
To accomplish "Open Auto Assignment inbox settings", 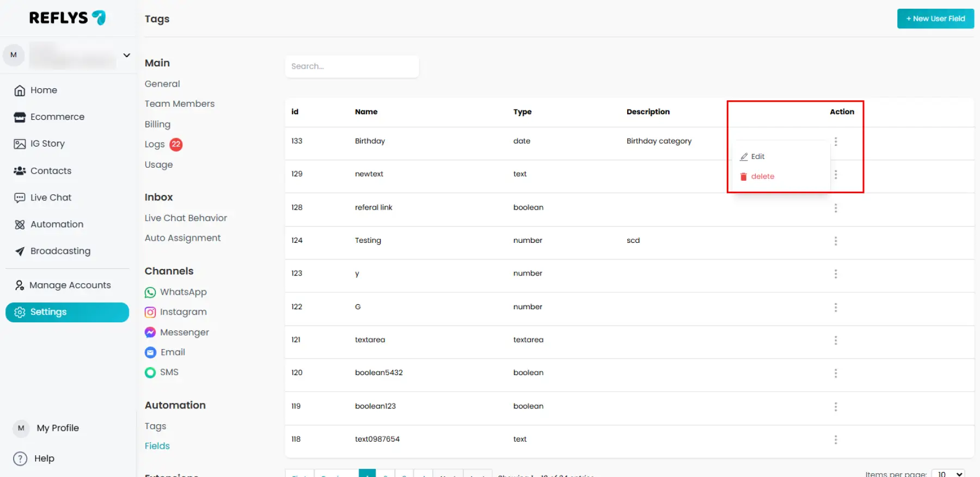I will (x=182, y=238).
